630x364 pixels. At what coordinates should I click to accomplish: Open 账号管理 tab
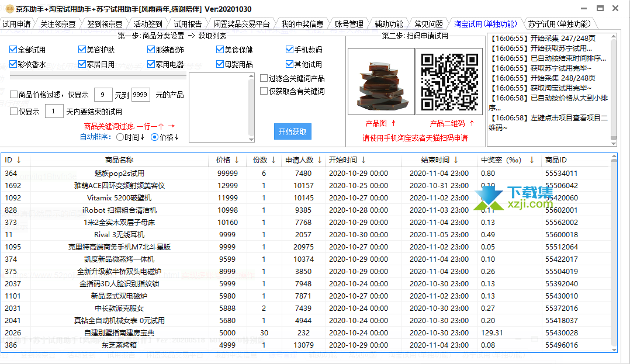pos(349,24)
